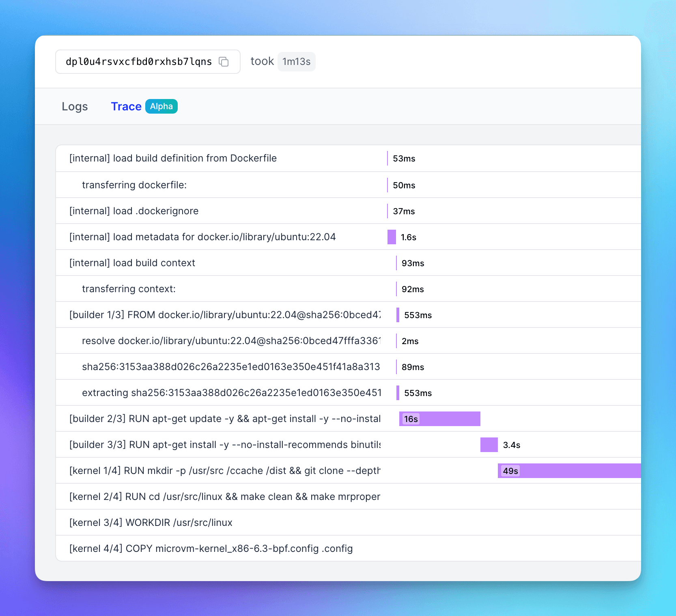
Task: Click the extracting sha256 553ms span bar
Action: (398, 393)
